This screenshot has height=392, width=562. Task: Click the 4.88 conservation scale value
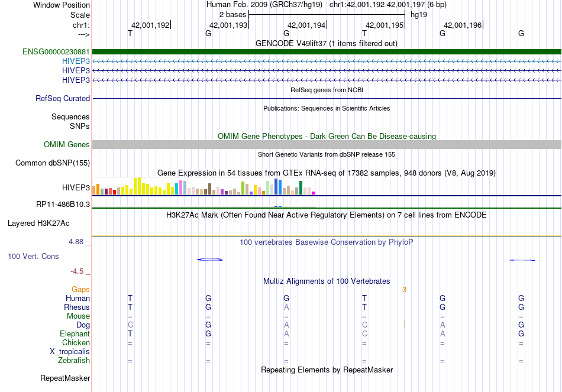point(76,242)
